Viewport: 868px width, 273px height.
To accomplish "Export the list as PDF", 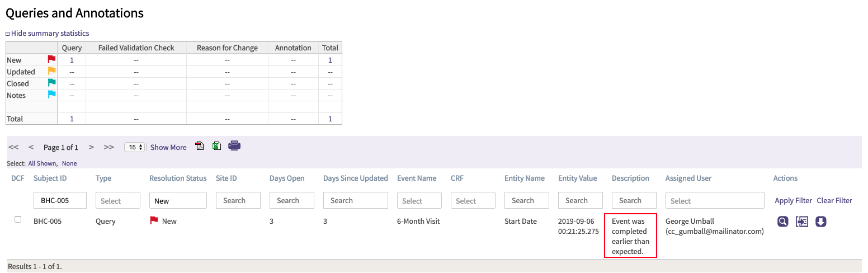I will click(x=200, y=147).
